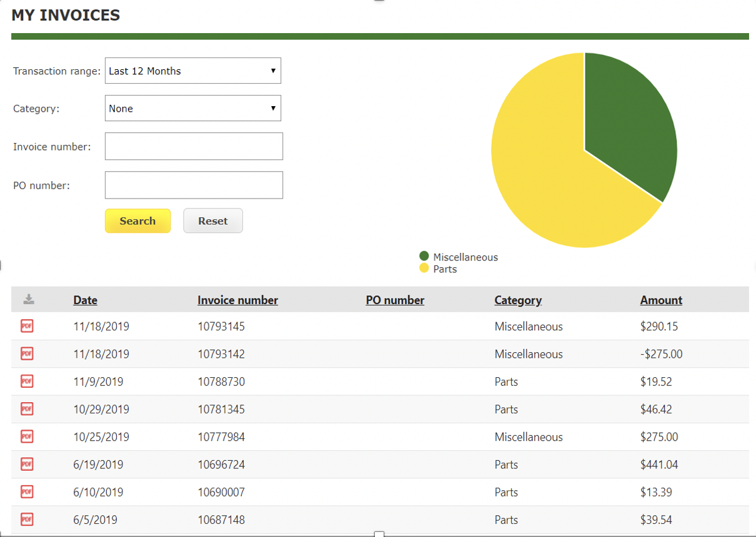Screen dimensions: 756x537
Task: Focus the Invoice number input field
Action: coord(194,146)
